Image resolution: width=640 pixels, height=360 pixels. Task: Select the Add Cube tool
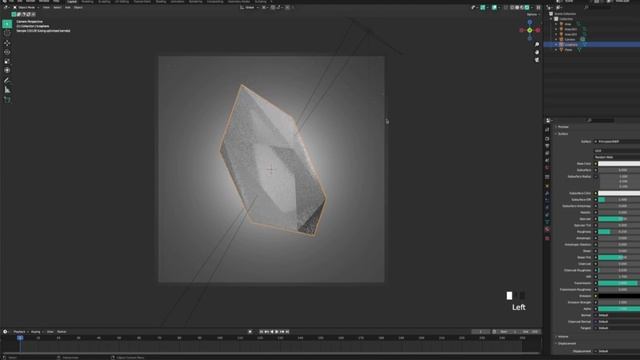click(7, 100)
